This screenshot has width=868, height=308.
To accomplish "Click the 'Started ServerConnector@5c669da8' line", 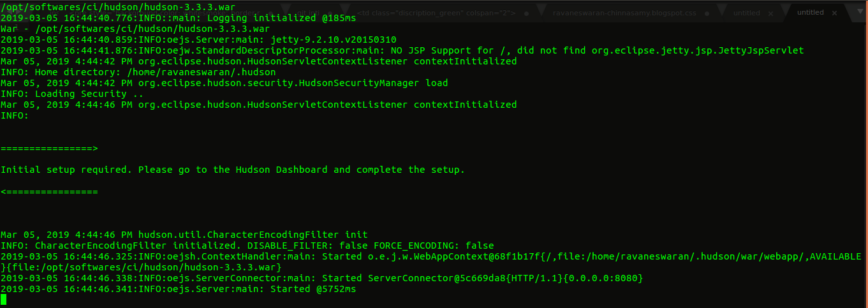I will [x=322, y=279].
